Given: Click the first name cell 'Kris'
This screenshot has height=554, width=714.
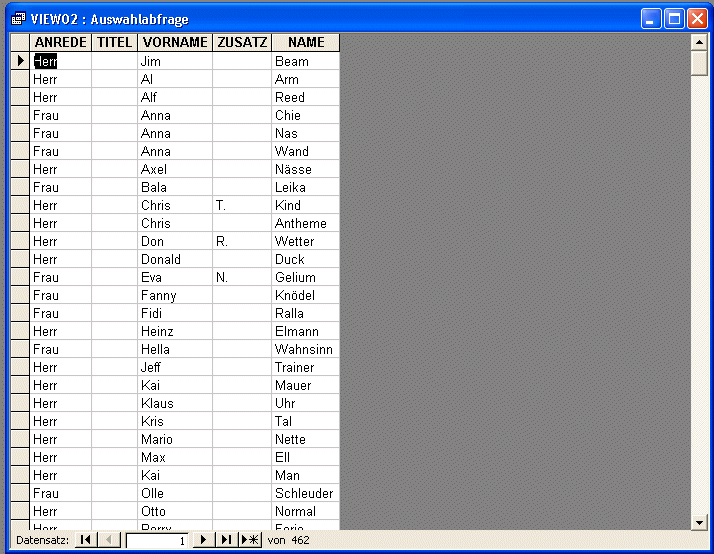Looking at the screenshot, I should [x=175, y=421].
